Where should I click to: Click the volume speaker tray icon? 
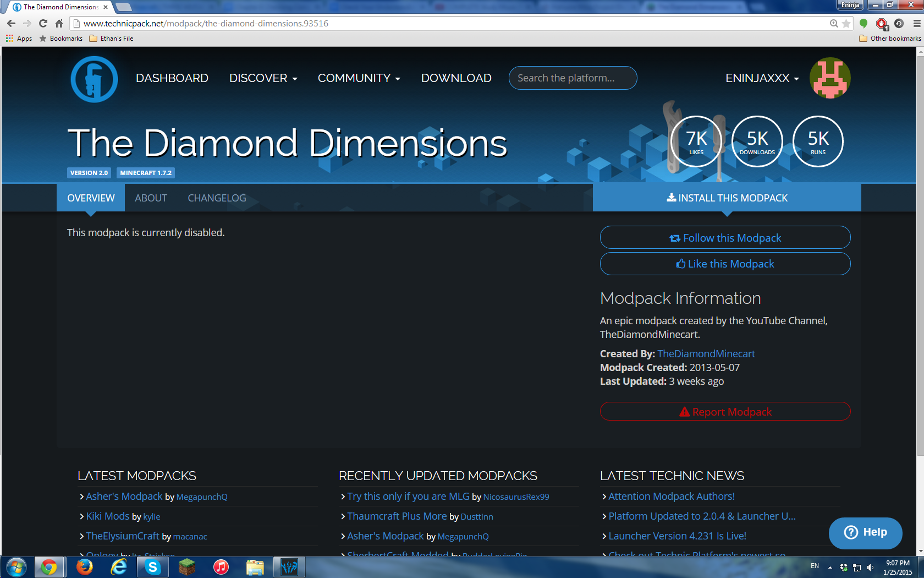pos(870,567)
